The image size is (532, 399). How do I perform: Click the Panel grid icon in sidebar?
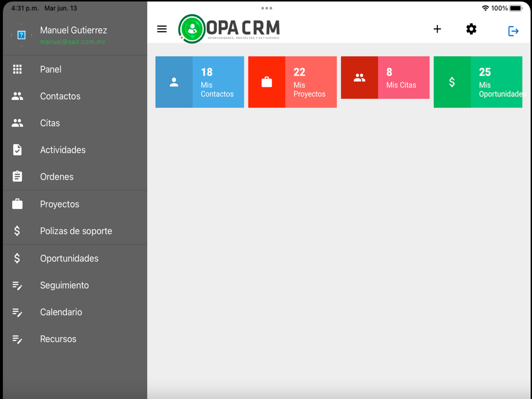(x=17, y=69)
